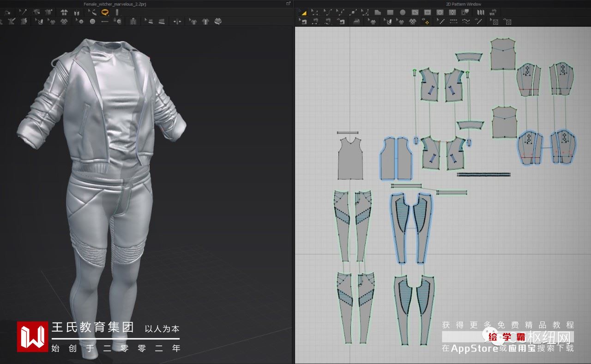The height and width of the screenshot is (364, 591).
Task: Select the highlighted orange tape measure tool
Action: [105, 12]
